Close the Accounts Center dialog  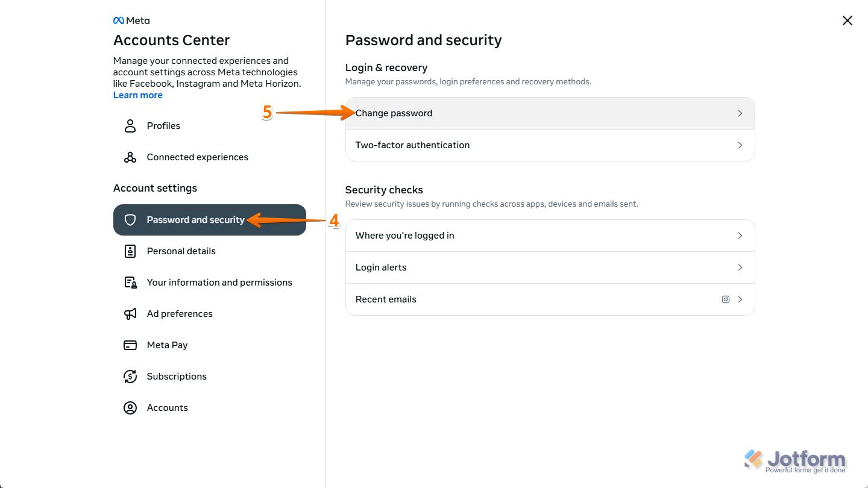click(847, 20)
